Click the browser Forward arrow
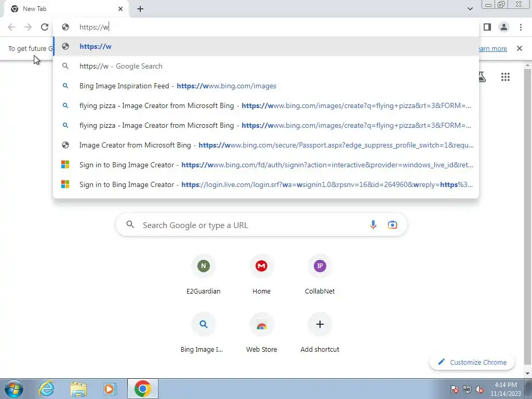The width and height of the screenshot is (532, 399). tap(28, 27)
